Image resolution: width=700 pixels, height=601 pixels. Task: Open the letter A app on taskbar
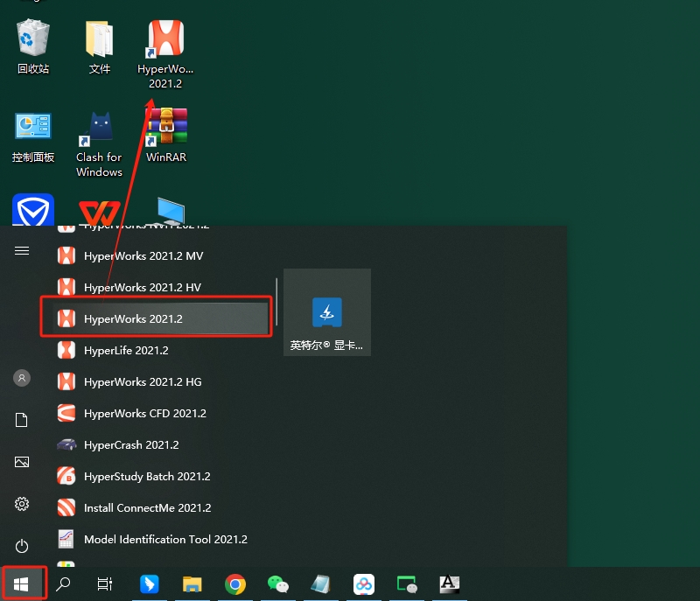pyautogui.click(x=449, y=584)
